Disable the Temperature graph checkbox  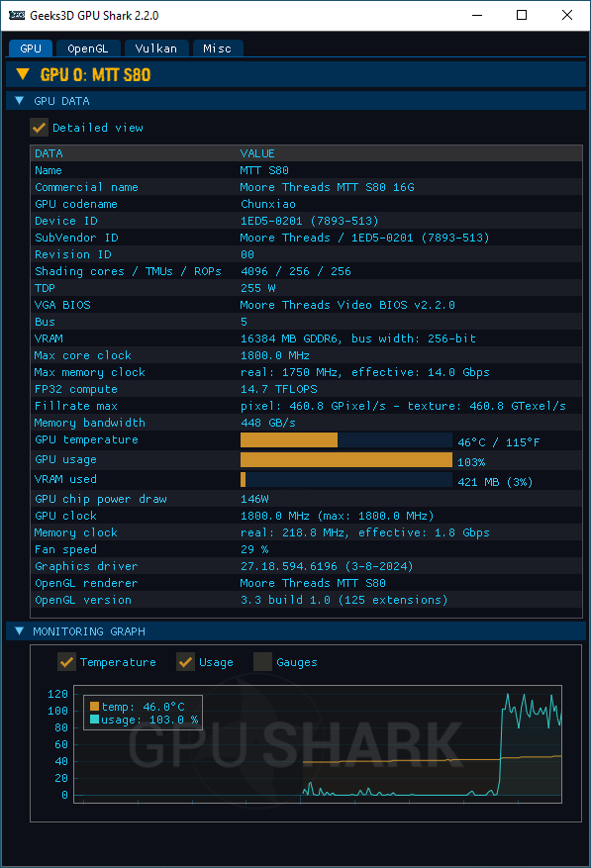(x=66, y=662)
